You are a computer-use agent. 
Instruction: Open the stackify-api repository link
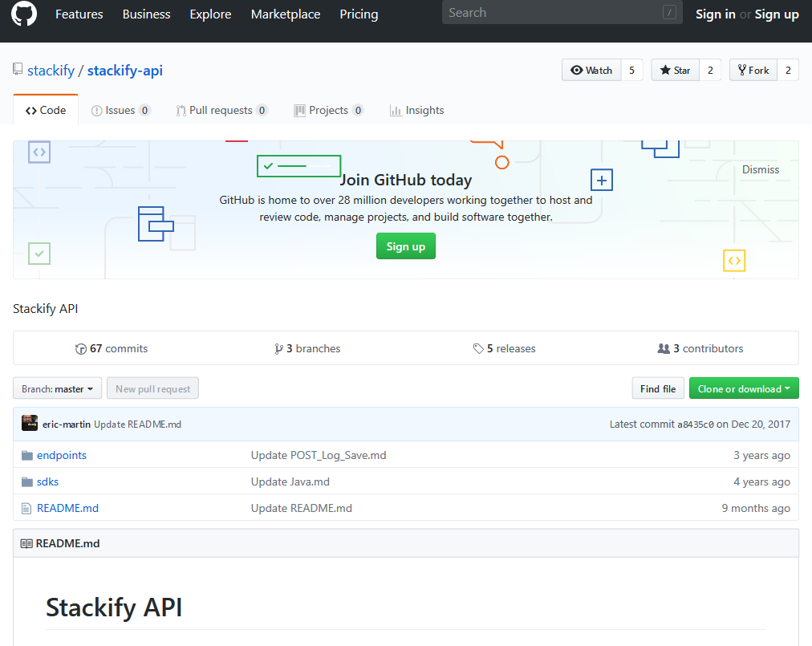[x=125, y=71]
